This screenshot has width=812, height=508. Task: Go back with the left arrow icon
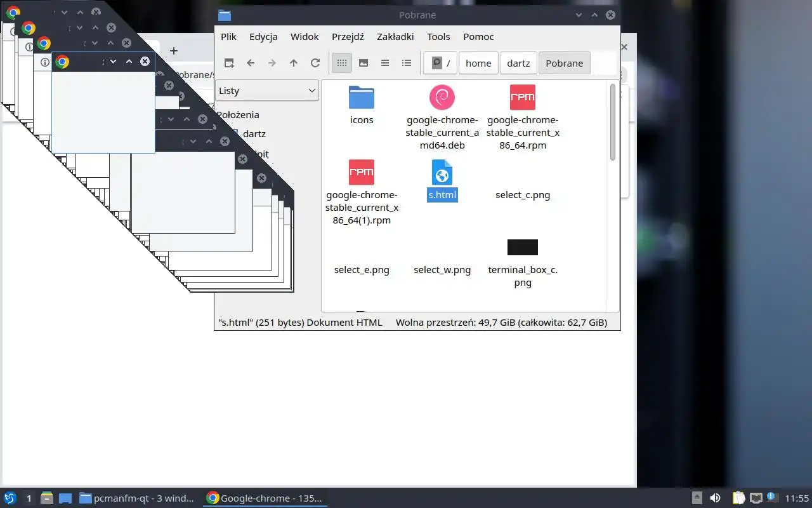tap(251, 63)
